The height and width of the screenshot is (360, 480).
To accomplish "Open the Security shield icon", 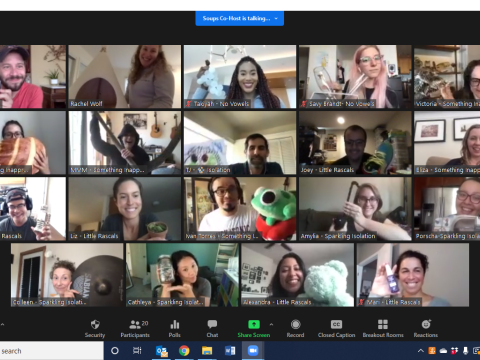I will click(95, 324).
